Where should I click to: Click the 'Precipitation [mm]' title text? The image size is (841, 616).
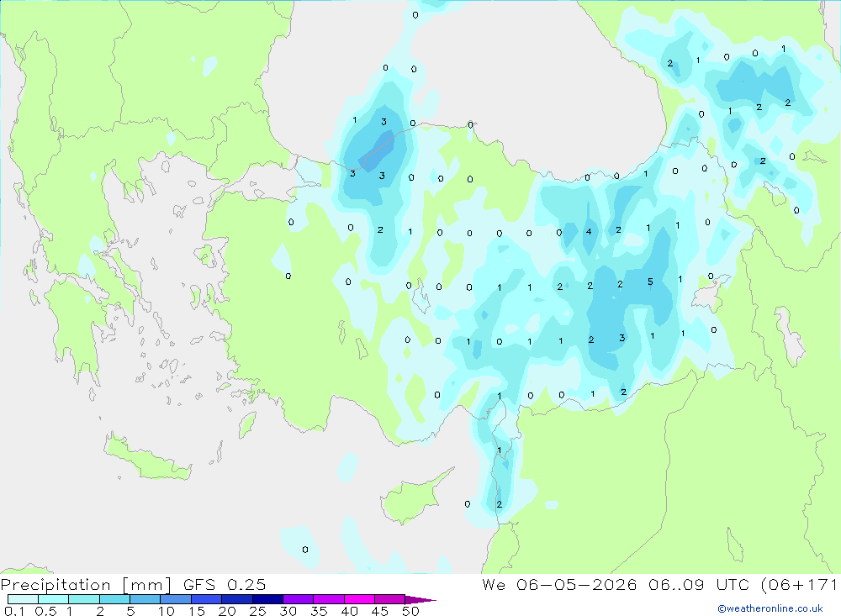pos(87,585)
